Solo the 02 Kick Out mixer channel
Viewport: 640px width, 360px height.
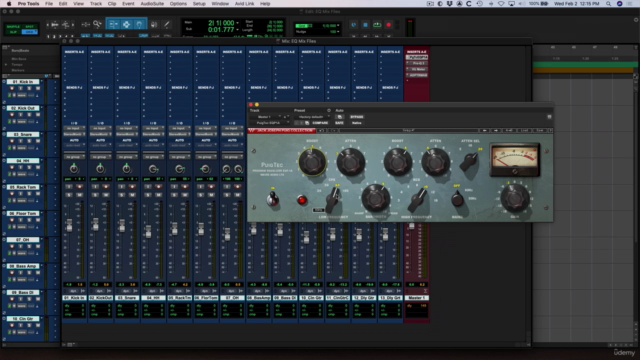(95, 195)
